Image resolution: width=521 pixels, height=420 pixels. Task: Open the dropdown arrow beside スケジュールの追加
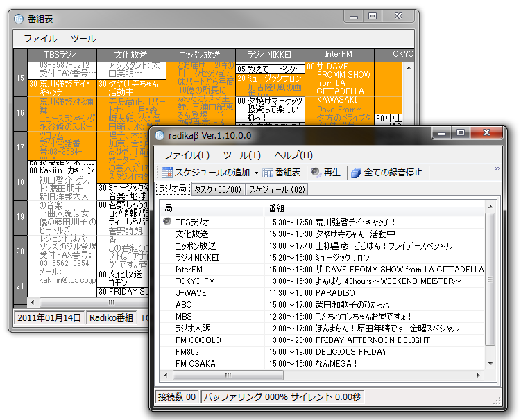[256, 173]
